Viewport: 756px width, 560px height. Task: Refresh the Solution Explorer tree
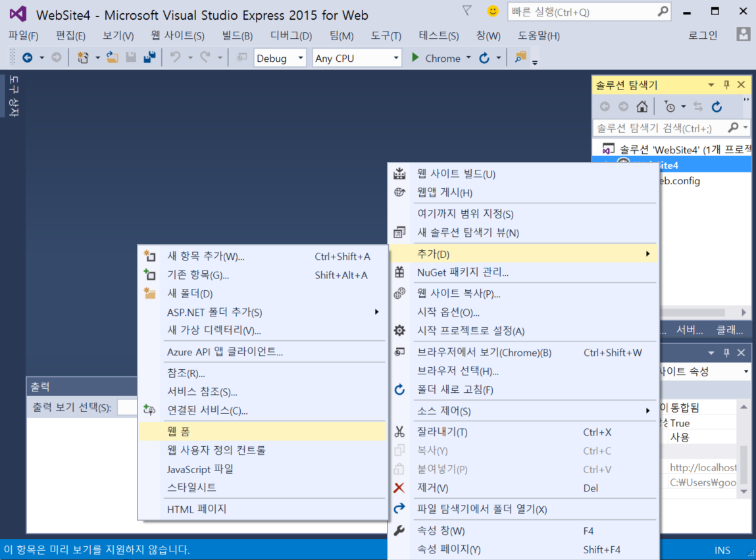717,107
